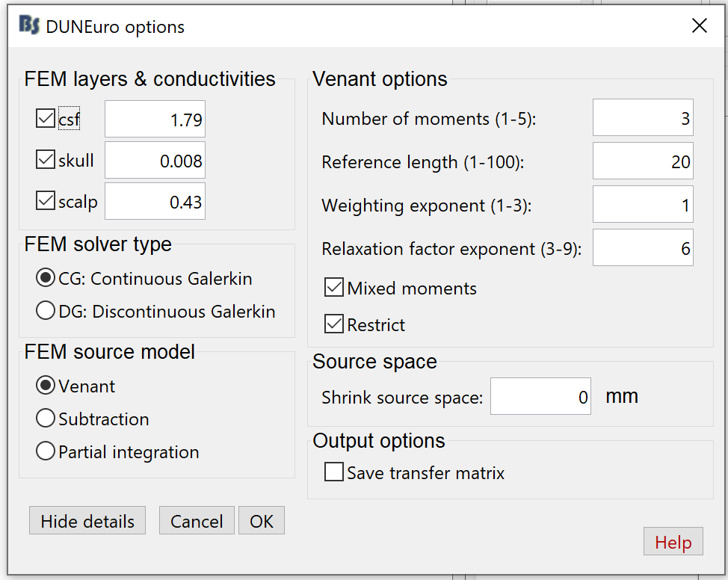Edit the Reference length value
Viewport: 728px width, 580px height.
pyautogui.click(x=643, y=161)
